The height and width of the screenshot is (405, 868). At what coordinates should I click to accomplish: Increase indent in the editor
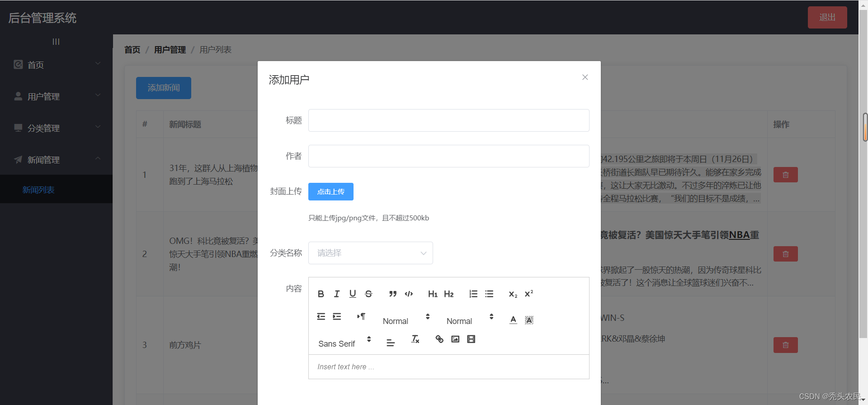[x=337, y=316]
